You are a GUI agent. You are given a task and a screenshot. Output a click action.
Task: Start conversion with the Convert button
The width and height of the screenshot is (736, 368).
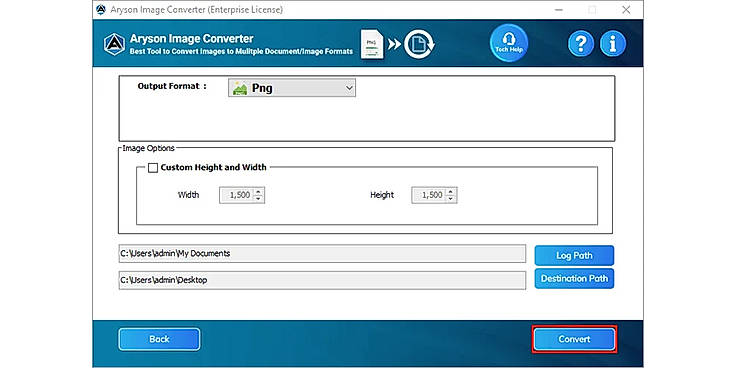tap(574, 339)
